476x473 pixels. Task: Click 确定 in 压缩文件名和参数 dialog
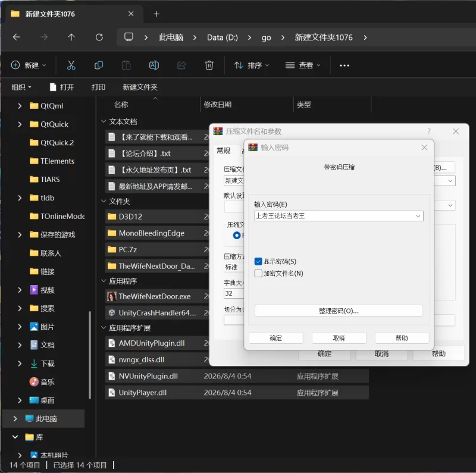(x=324, y=353)
